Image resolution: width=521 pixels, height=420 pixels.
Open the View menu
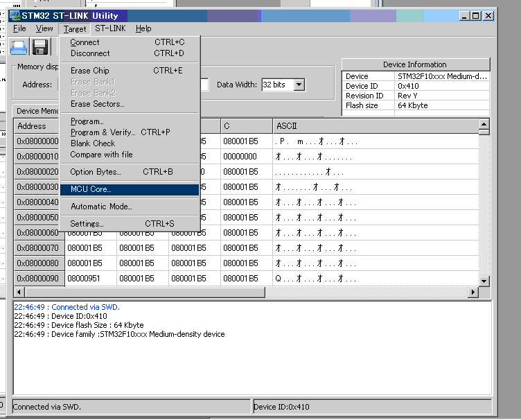pyautogui.click(x=44, y=28)
